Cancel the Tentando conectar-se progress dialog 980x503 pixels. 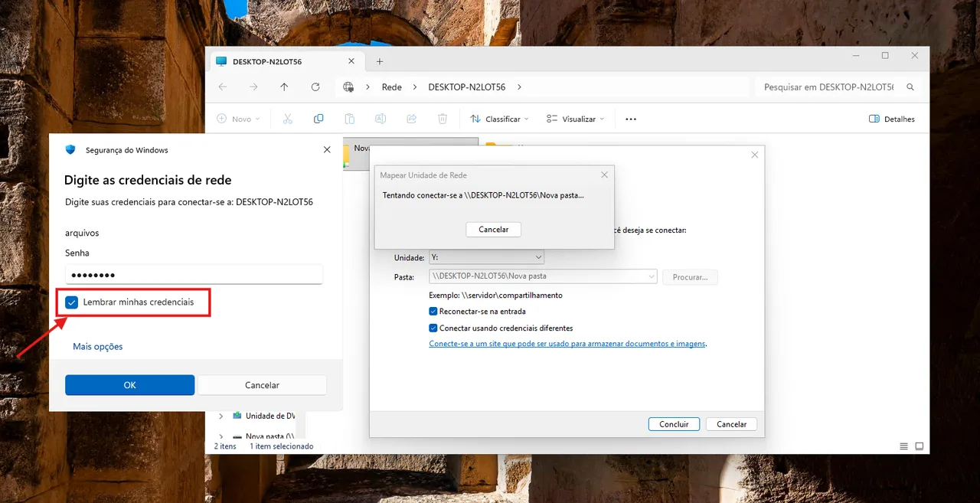point(493,230)
